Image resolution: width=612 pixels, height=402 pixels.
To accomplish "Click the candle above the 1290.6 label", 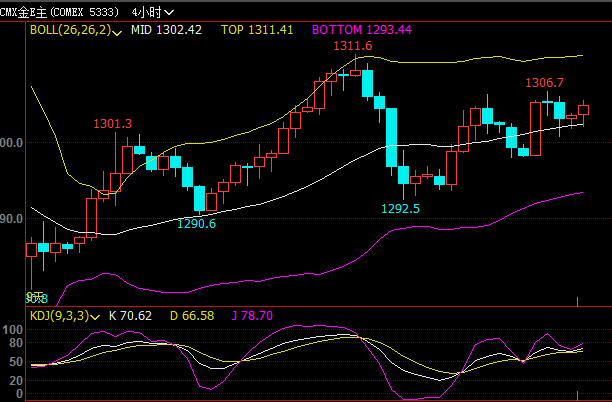I will pyautogui.click(x=199, y=199).
